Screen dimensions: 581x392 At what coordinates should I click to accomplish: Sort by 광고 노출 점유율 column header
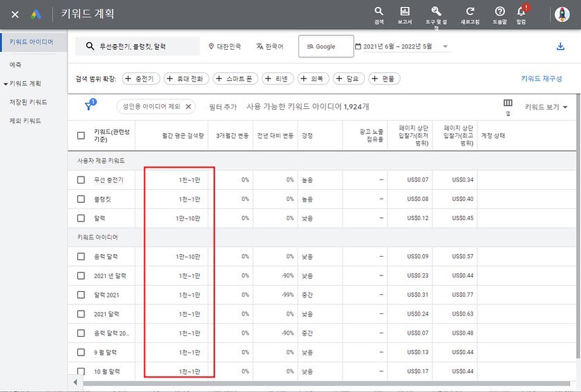[x=371, y=135]
